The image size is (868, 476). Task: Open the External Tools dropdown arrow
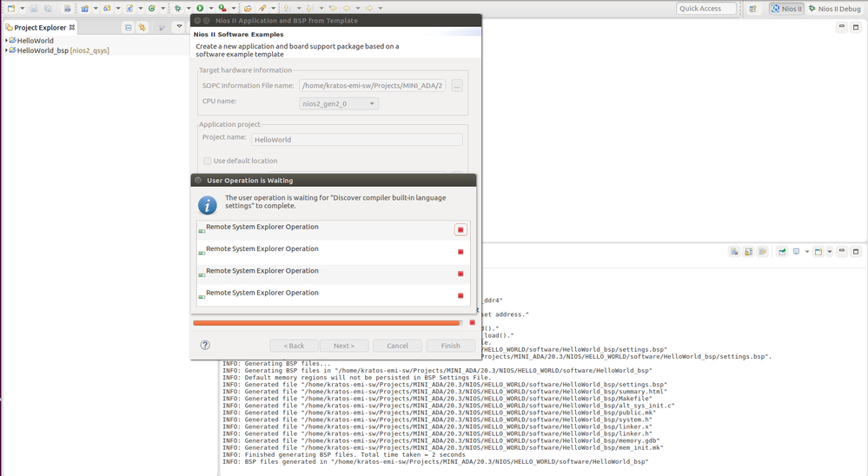(x=234, y=9)
